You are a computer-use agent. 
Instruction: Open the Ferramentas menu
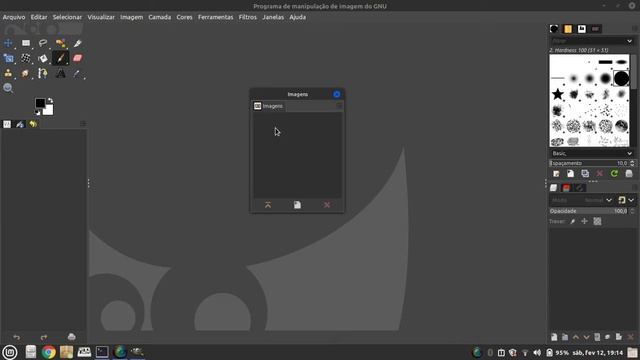click(216, 17)
